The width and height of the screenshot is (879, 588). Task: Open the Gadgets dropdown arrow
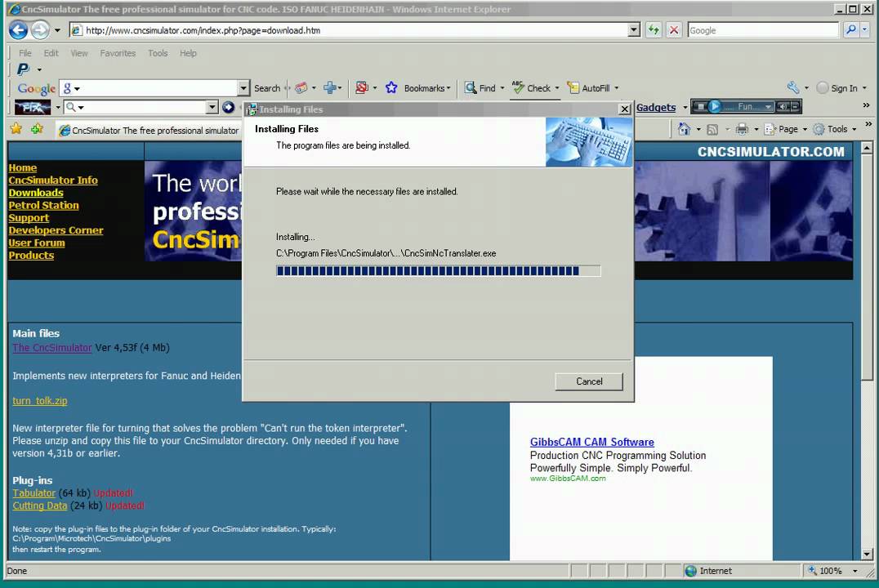coord(685,107)
